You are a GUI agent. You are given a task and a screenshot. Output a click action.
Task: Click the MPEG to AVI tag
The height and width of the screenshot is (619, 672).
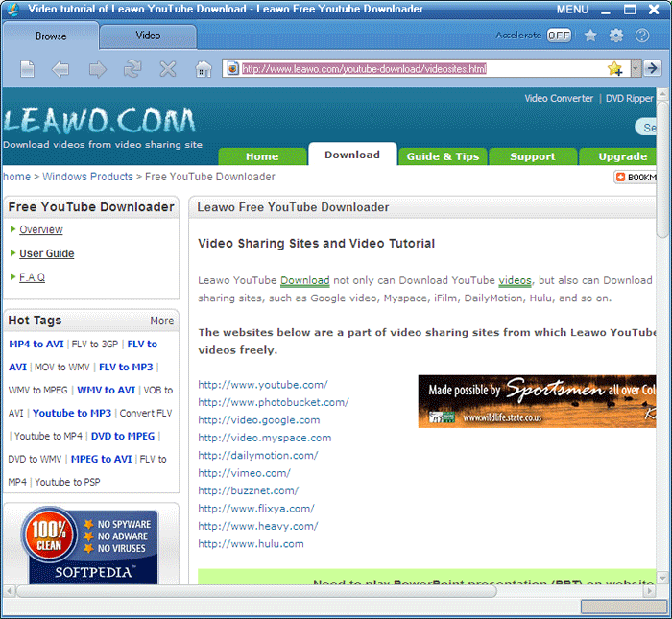101,459
